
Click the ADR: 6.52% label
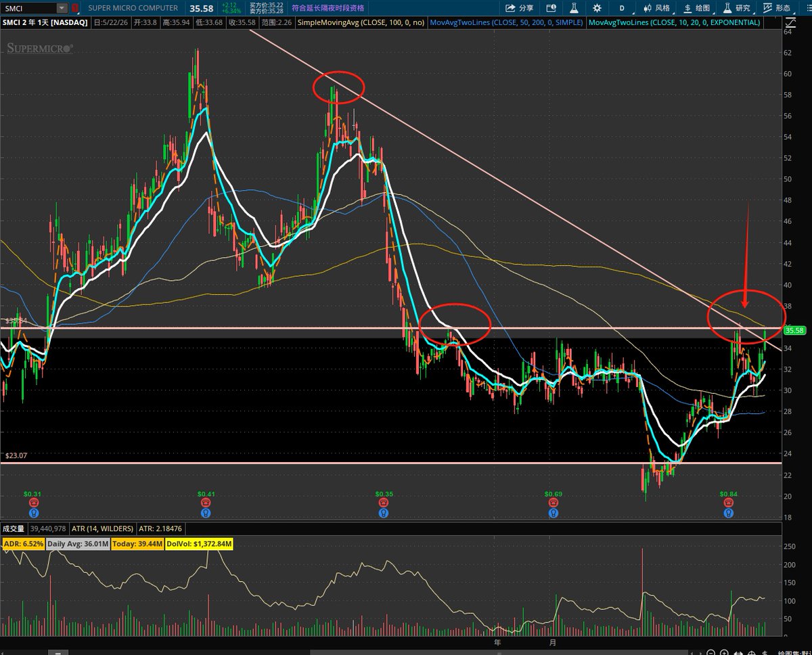pos(24,543)
